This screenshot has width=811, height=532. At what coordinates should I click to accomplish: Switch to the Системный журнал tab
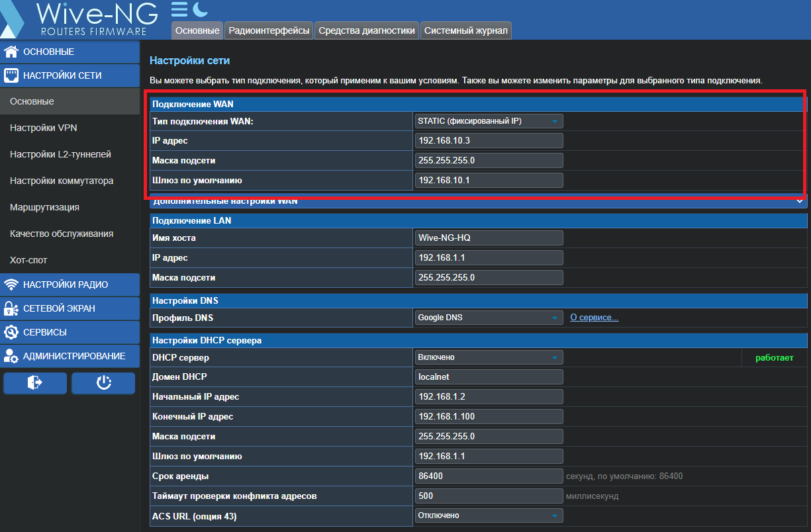point(466,30)
